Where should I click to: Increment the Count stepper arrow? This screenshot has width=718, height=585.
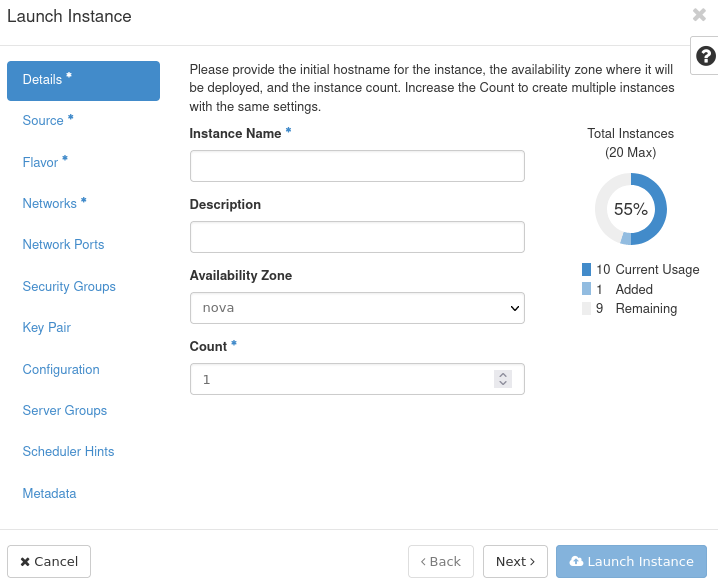503,375
